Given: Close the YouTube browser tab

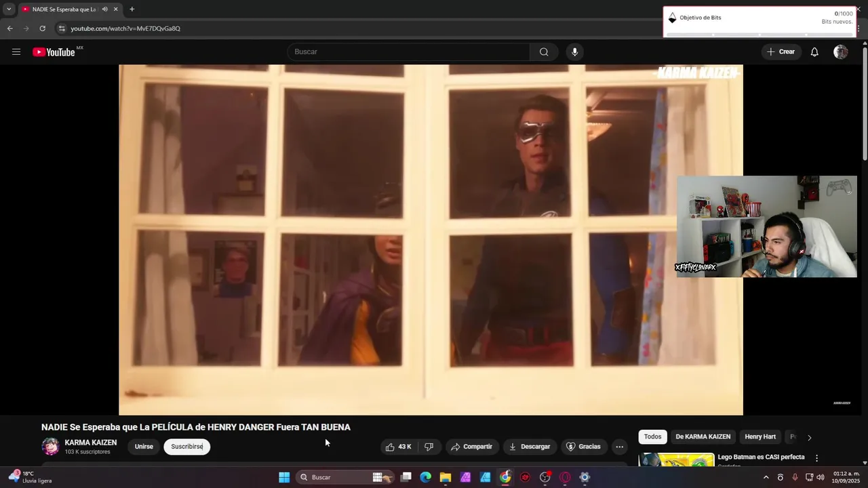Looking at the screenshot, I should (x=116, y=9).
